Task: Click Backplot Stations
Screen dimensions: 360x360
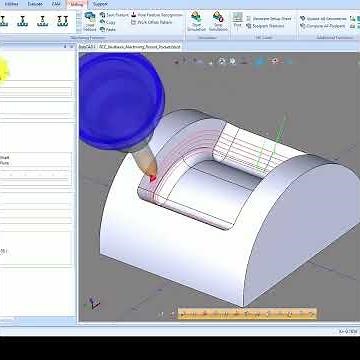Action: tap(265, 26)
